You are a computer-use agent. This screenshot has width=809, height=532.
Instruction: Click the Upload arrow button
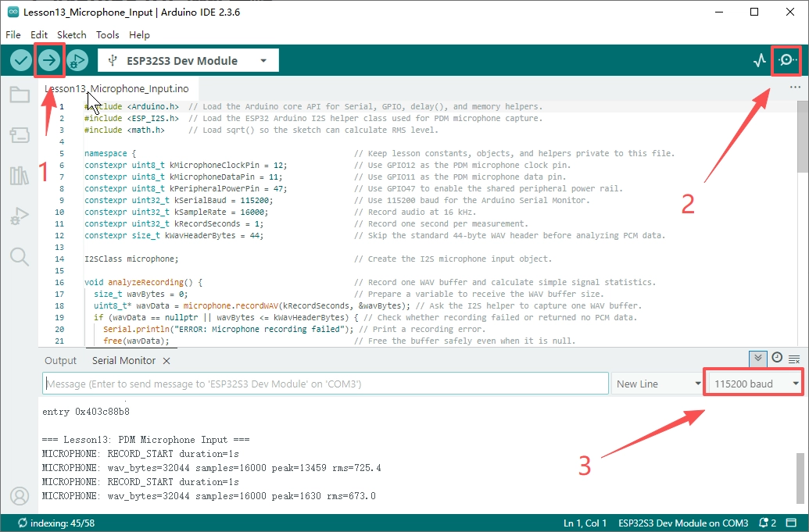click(49, 61)
